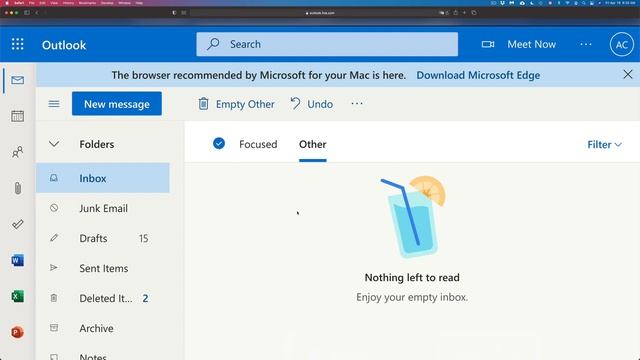
Task: Click the Sent Items arrow icon
Action: click(54, 268)
